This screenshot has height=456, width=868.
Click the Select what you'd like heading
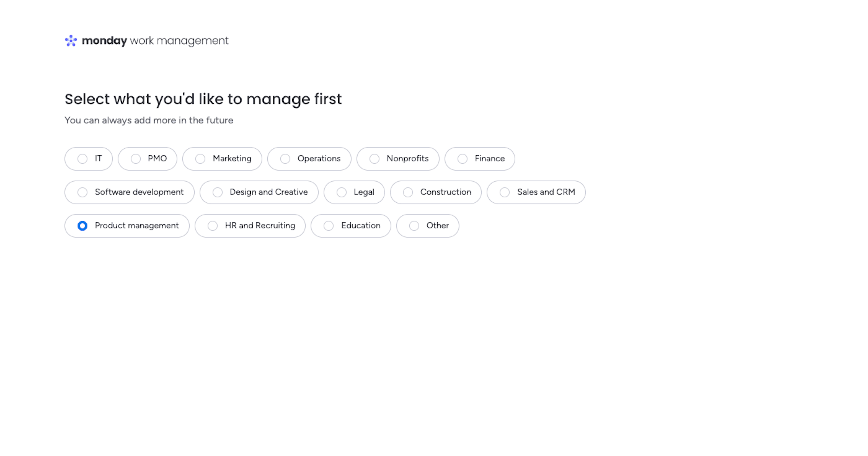(x=203, y=99)
